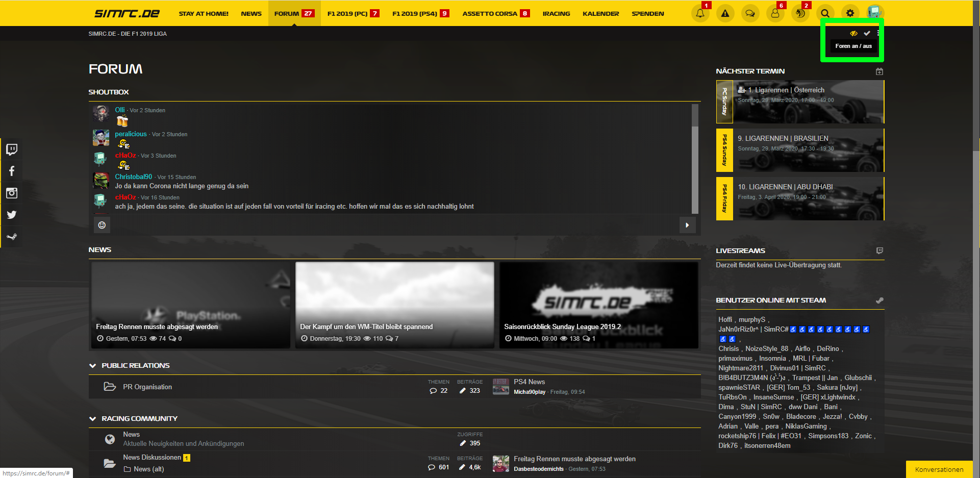The height and width of the screenshot is (478, 980).
Task: Go to the Kalender menu item
Action: (x=600, y=14)
